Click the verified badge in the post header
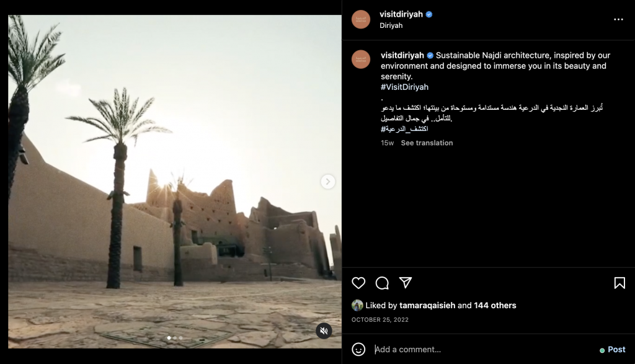635x364 pixels. pos(429,14)
